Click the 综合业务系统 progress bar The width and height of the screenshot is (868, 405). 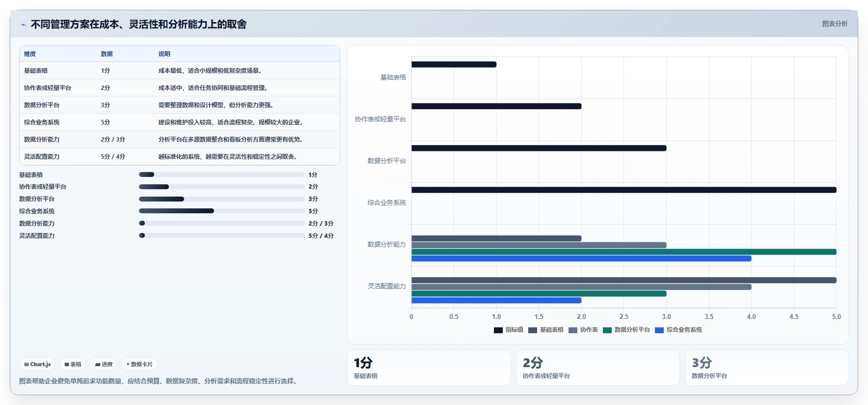pyautogui.click(x=222, y=211)
